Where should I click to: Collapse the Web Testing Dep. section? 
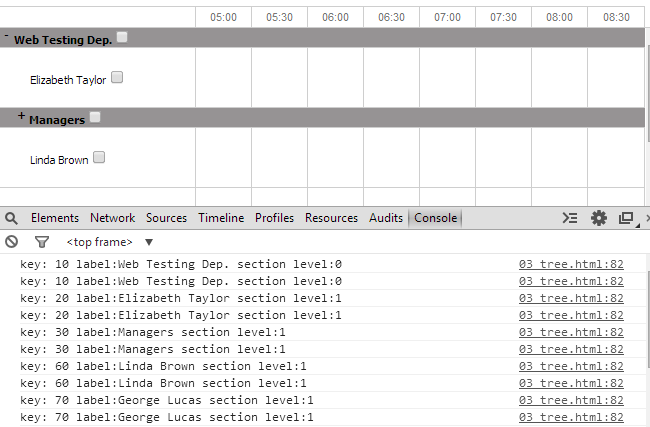click(7, 36)
